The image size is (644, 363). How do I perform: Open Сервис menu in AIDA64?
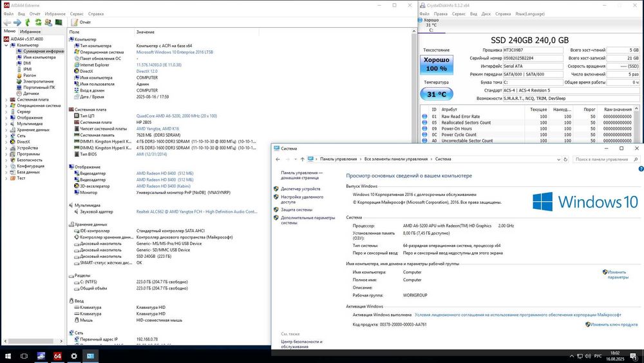click(77, 14)
